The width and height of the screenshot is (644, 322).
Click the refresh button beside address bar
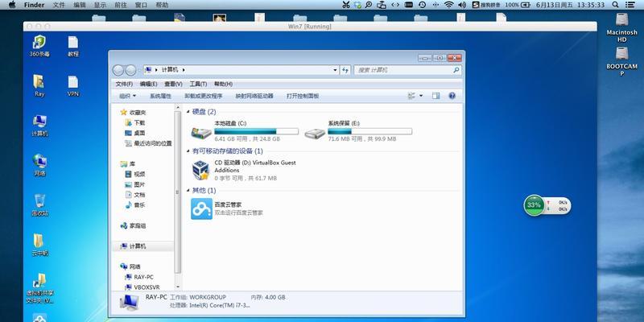tap(345, 70)
